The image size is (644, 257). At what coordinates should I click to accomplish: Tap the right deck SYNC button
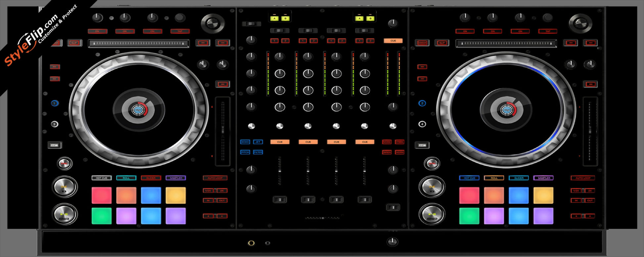[432, 163]
